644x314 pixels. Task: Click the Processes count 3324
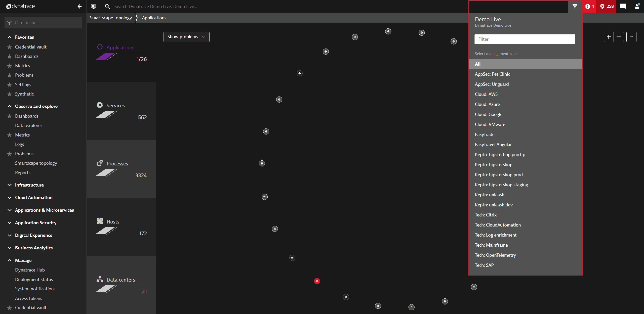141,175
